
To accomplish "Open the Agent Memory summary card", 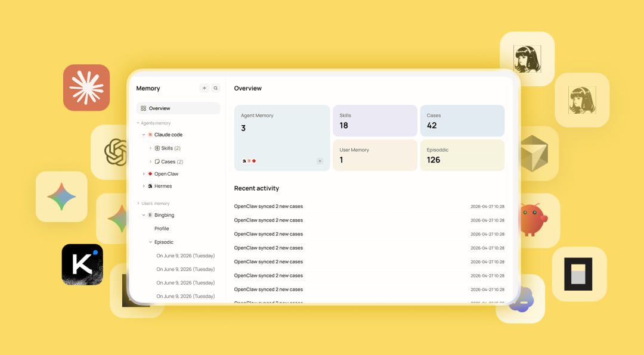I will point(282,138).
